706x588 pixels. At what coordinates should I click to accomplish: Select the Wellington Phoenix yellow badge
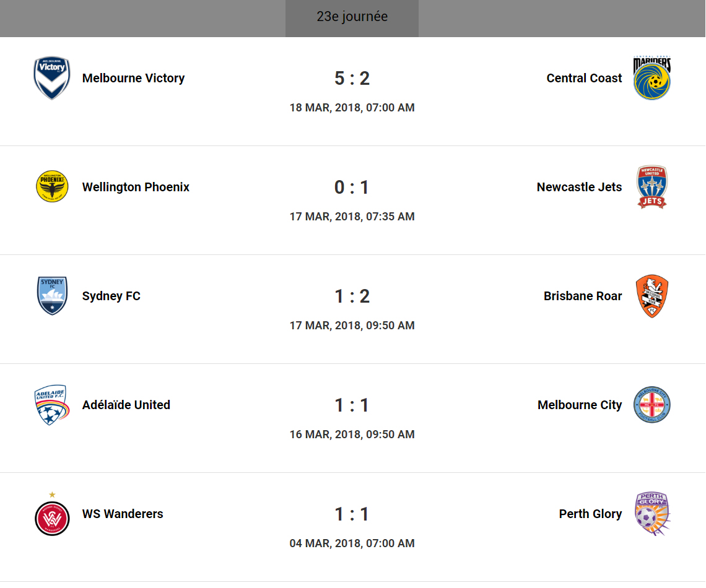[52, 187]
